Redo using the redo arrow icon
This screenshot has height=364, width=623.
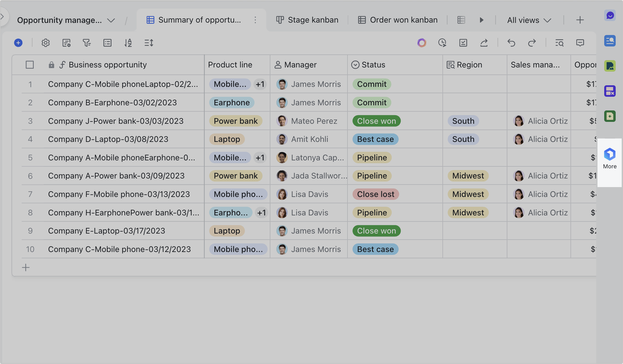[531, 43]
